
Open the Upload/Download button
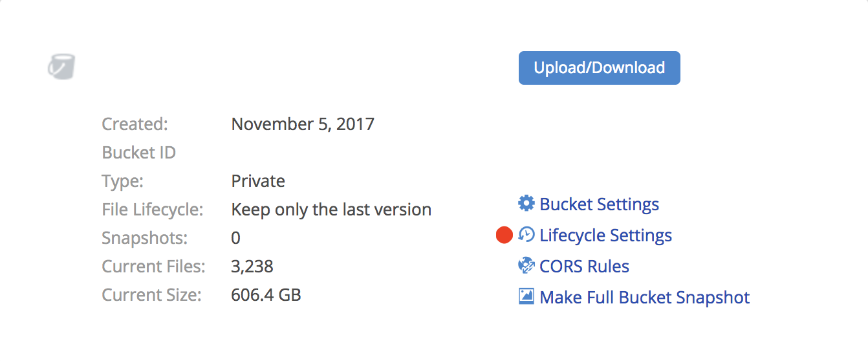pos(600,68)
